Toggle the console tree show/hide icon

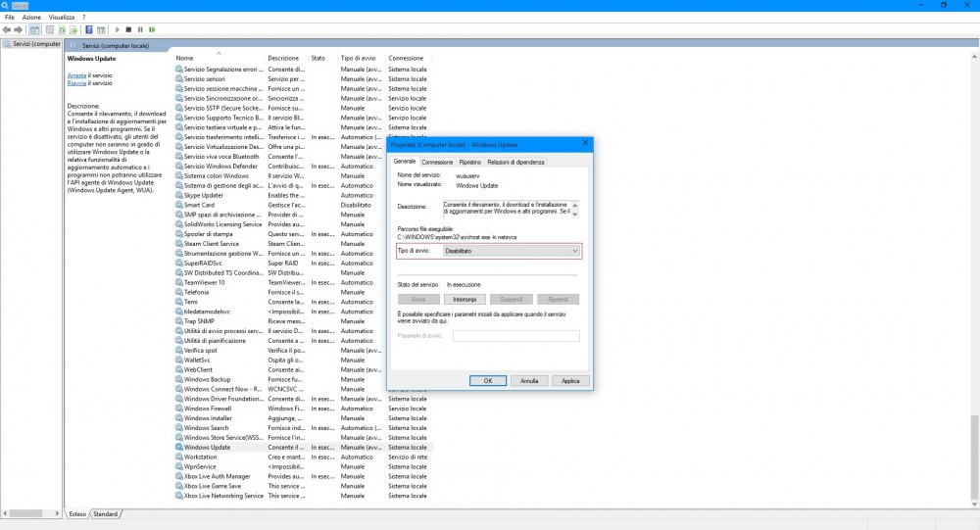tap(35, 30)
